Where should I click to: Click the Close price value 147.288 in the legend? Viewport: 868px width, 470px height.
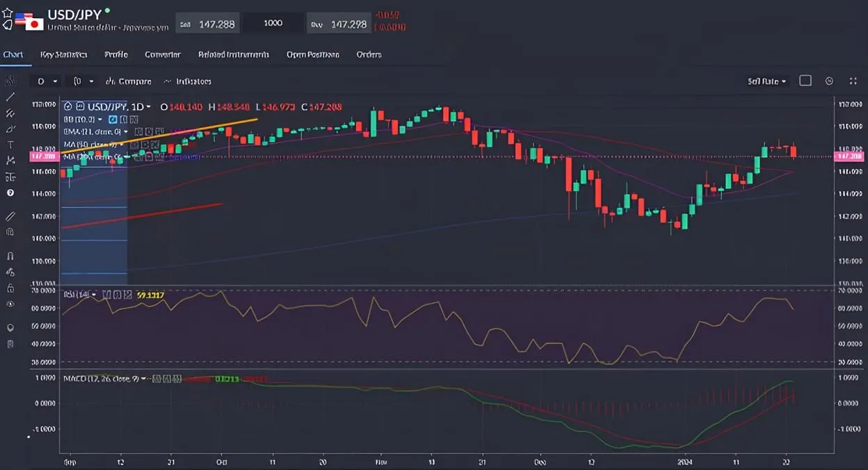tap(325, 107)
